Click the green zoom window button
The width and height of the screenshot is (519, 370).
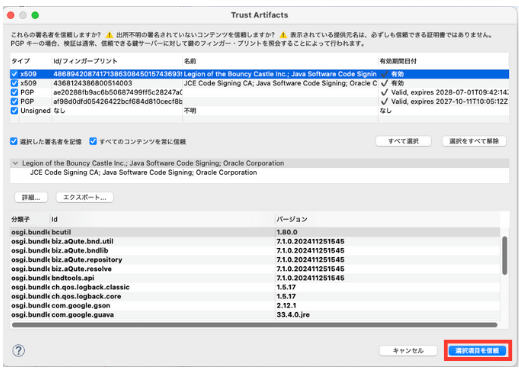pyautogui.click(x=35, y=15)
